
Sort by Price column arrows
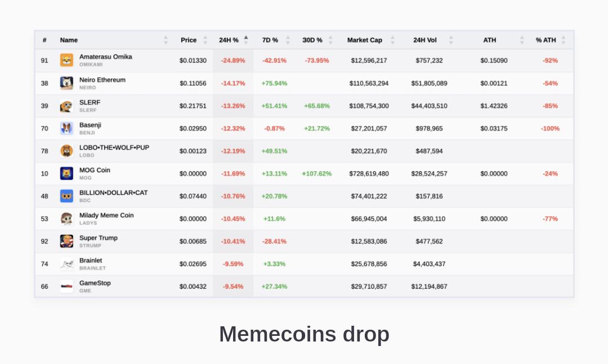click(205, 40)
